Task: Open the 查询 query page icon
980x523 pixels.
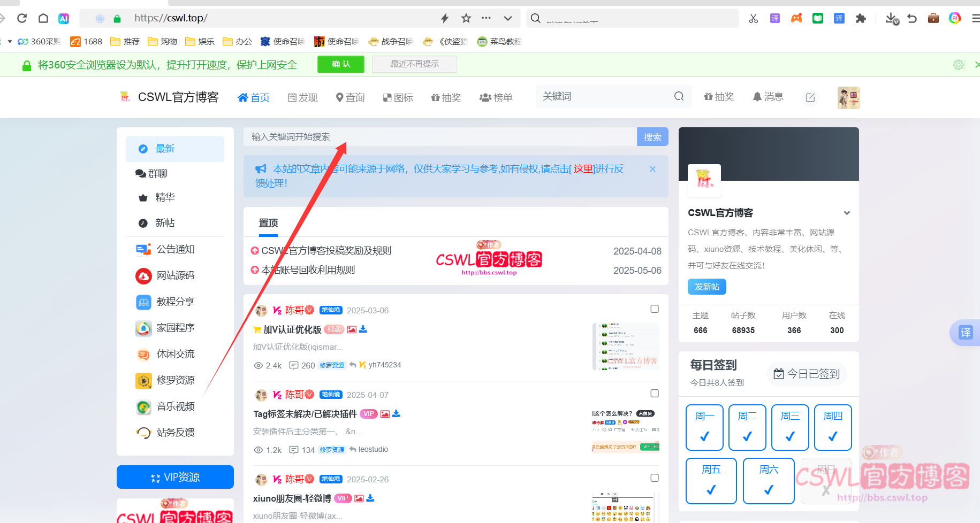Action: 350,97
